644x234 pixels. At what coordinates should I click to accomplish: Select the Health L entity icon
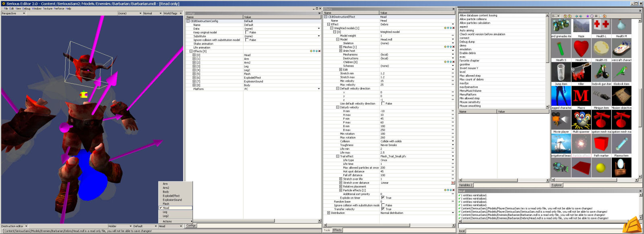[x=601, y=27]
